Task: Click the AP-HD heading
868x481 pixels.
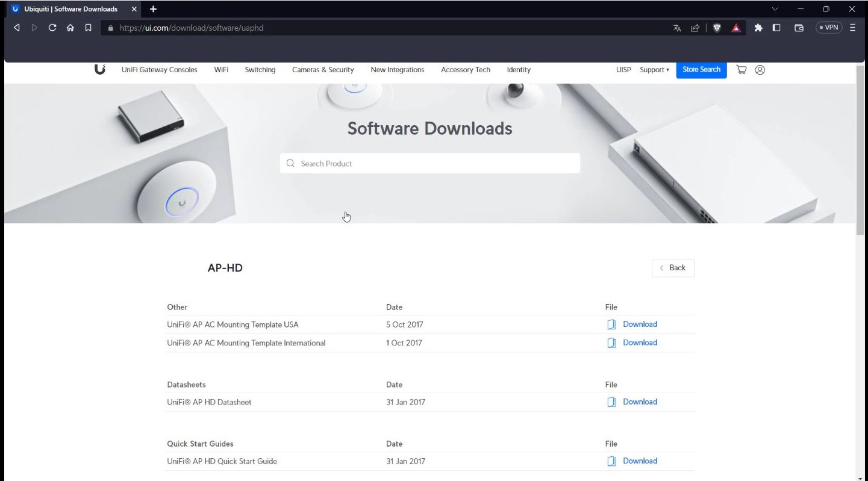Action: pyautogui.click(x=225, y=268)
